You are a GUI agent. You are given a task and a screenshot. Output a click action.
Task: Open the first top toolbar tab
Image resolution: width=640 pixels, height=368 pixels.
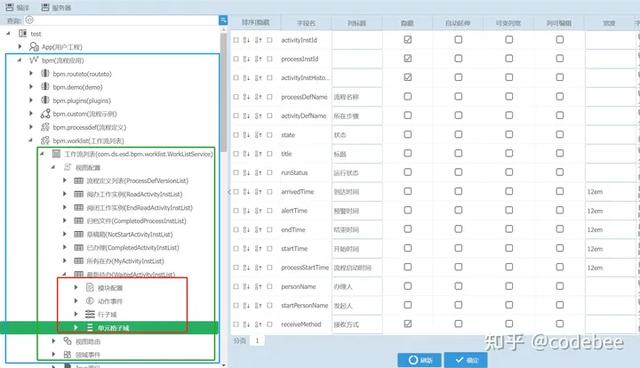[x=18, y=7]
